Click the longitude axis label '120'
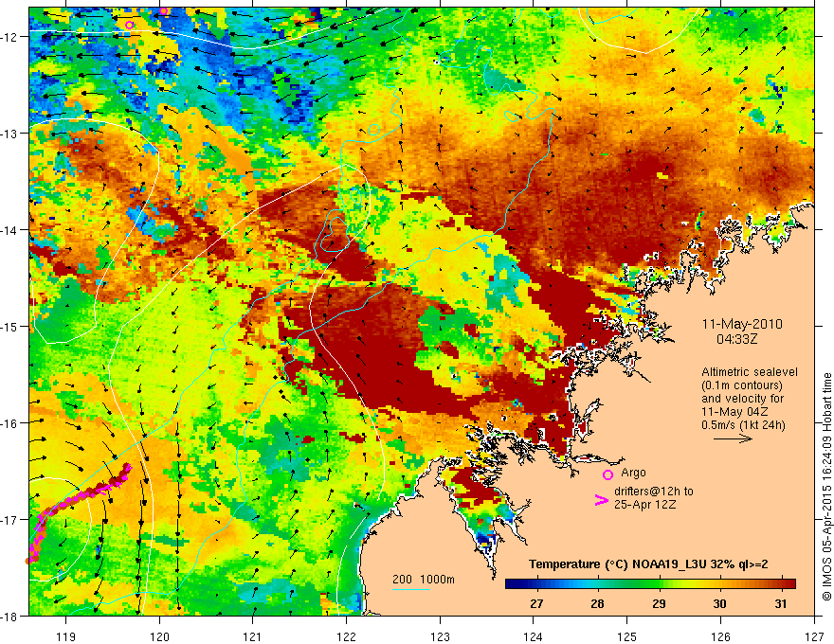834x644 pixels. point(159,636)
